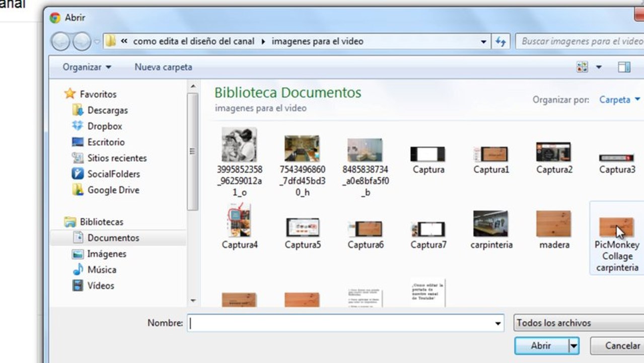Click the Descargas folder icon
This screenshot has height=363, width=644.
tap(78, 110)
